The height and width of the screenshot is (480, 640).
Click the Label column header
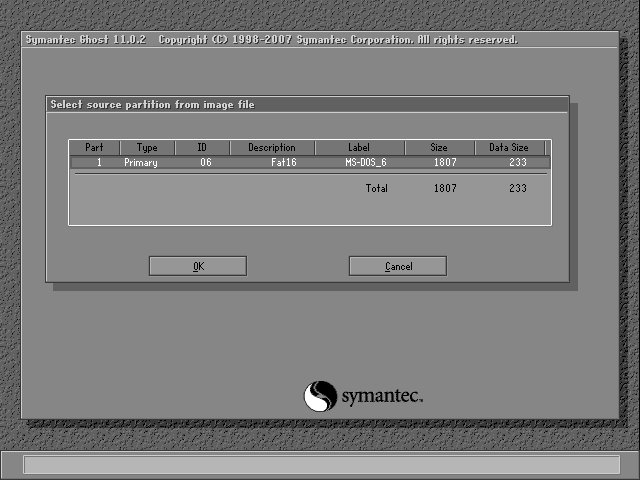pos(360,147)
